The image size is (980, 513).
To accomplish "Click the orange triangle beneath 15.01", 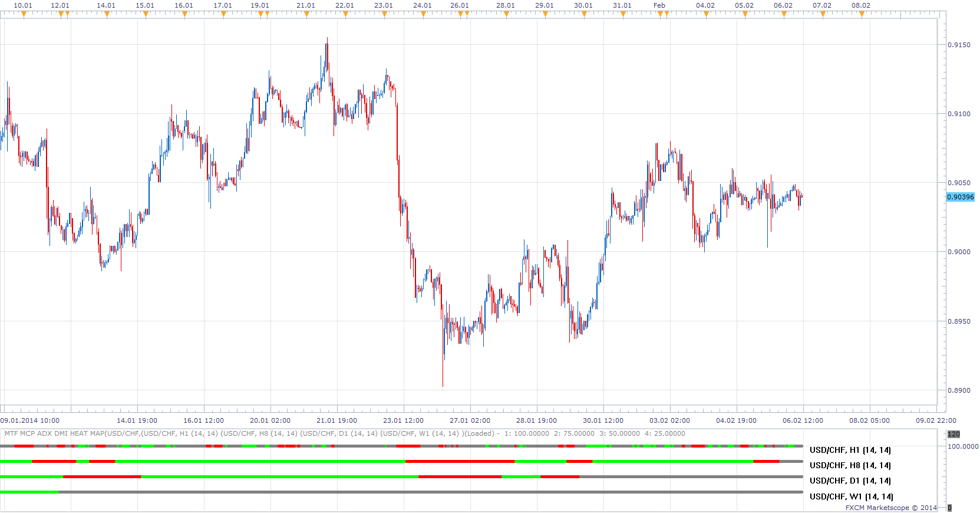I will 146,15.
